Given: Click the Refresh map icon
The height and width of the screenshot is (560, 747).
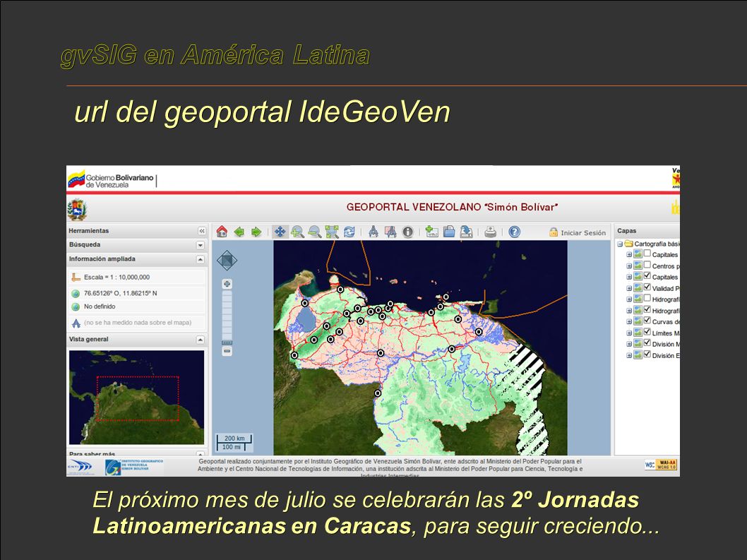Looking at the screenshot, I should pyautogui.click(x=349, y=232).
